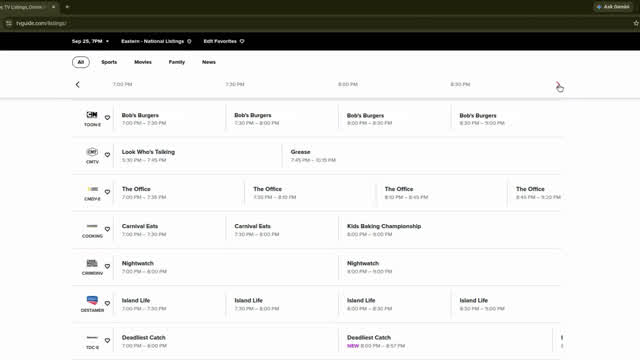This screenshot has width=640, height=360.
Task: Open the Destination America channel logo
Action: point(92,300)
